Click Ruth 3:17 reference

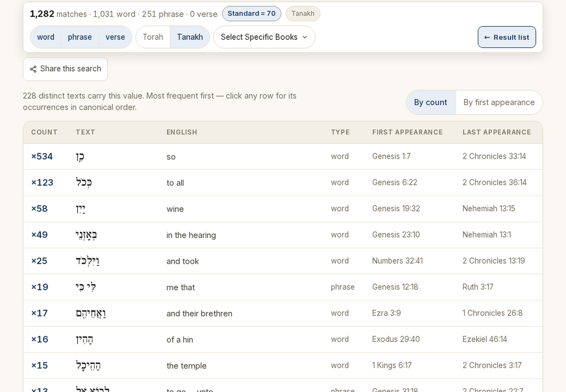click(478, 287)
